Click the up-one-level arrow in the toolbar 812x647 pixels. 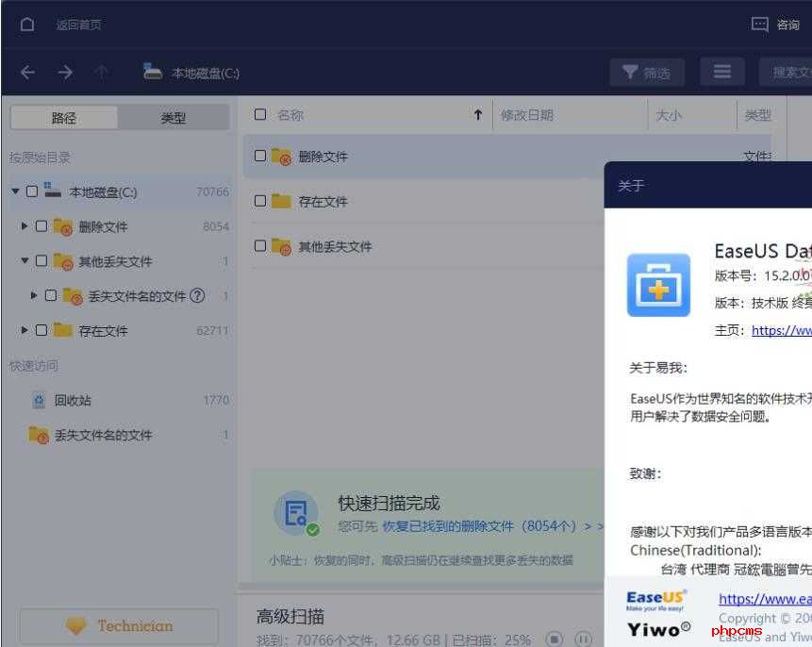tap(102, 72)
